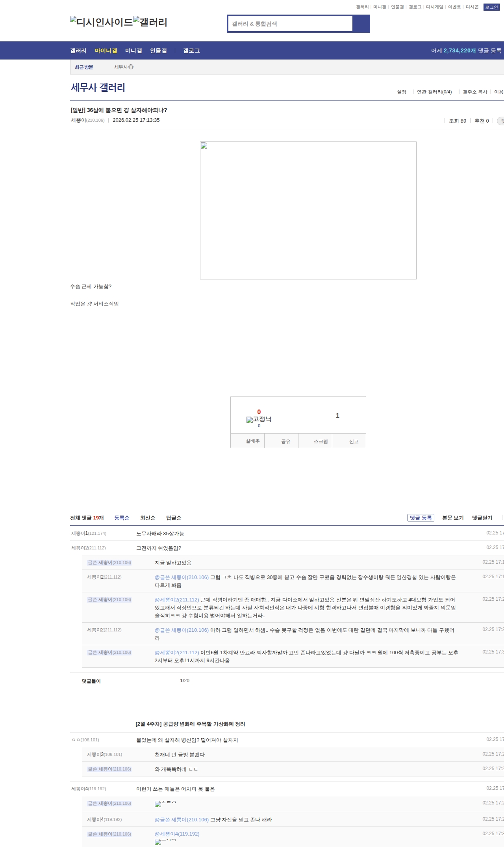
Task: Click the post title '36살에 붙으면 걍 살자해야되냐?'
Action: (x=127, y=110)
